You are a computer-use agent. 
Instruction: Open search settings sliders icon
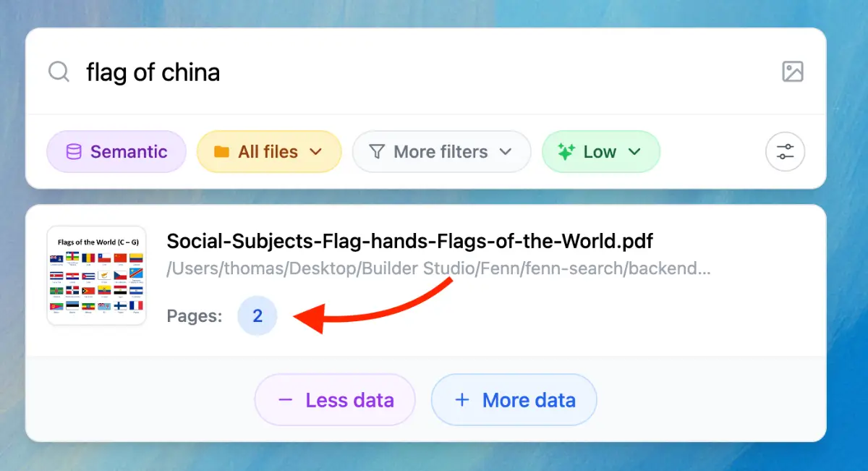click(x=785, y=152)
